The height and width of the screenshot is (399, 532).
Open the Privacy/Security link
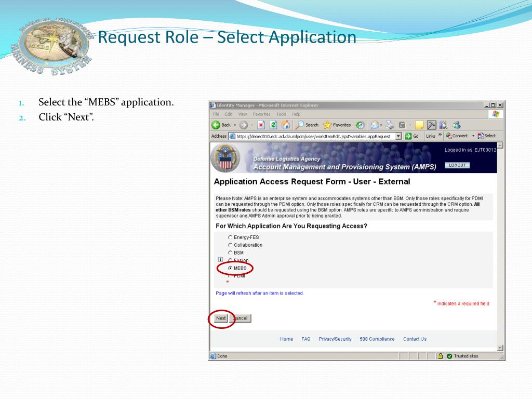pos(335,339)
